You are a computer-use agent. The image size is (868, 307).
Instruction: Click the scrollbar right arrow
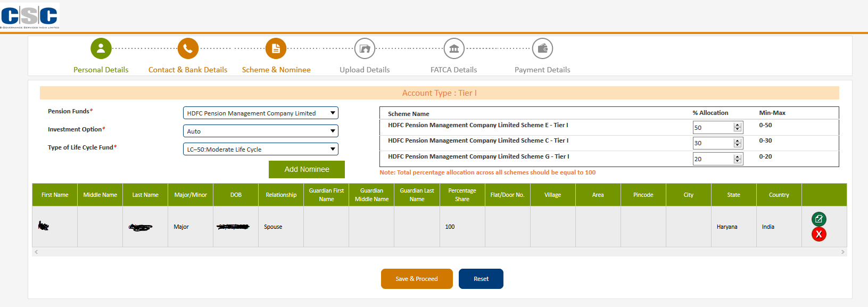(843, 252)
